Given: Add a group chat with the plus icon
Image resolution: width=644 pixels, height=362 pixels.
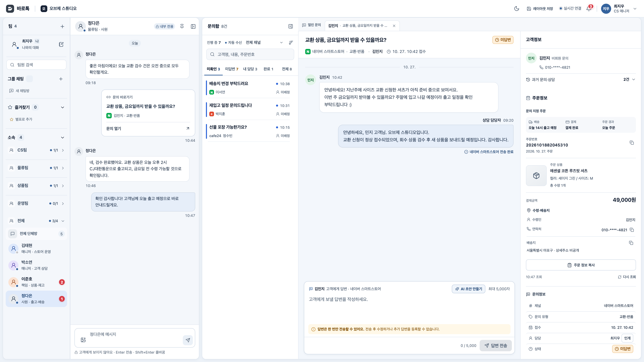Looking at the screenshot, I should coord(61,79).
